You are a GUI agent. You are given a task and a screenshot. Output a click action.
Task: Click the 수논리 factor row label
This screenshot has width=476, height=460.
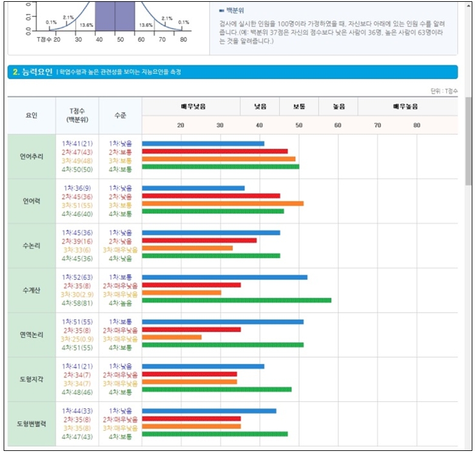coord(32,245)
